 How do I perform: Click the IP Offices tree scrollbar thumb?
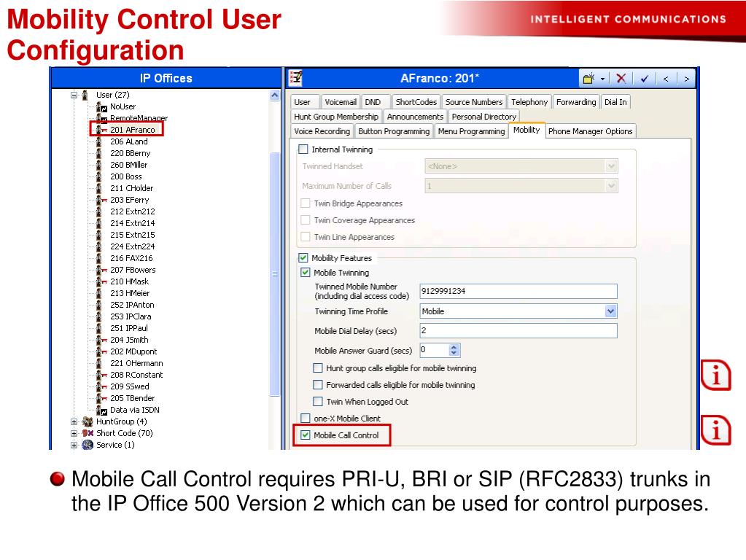(274, 273)
